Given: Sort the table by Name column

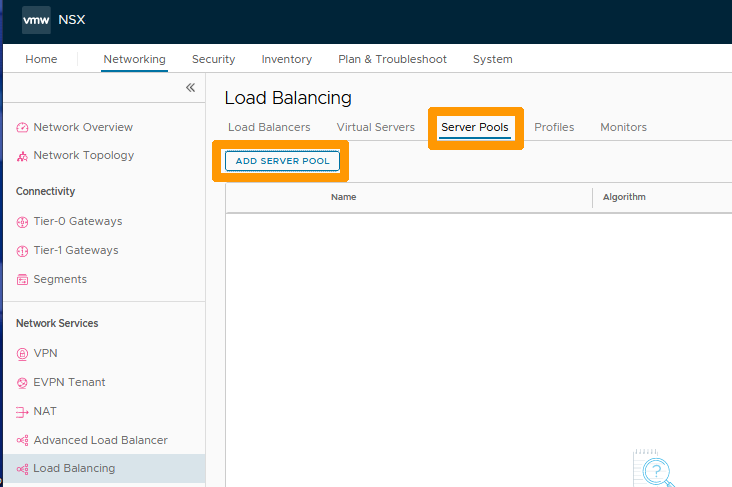Looking at the screenshot, I should point(343,197).
